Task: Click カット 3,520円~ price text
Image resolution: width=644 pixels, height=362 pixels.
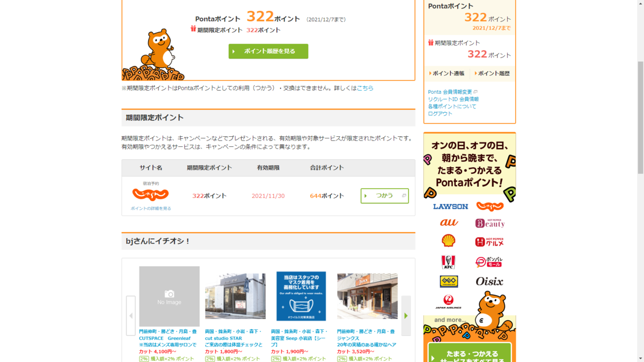Action: pyautogui.click(x=356, y=352)
